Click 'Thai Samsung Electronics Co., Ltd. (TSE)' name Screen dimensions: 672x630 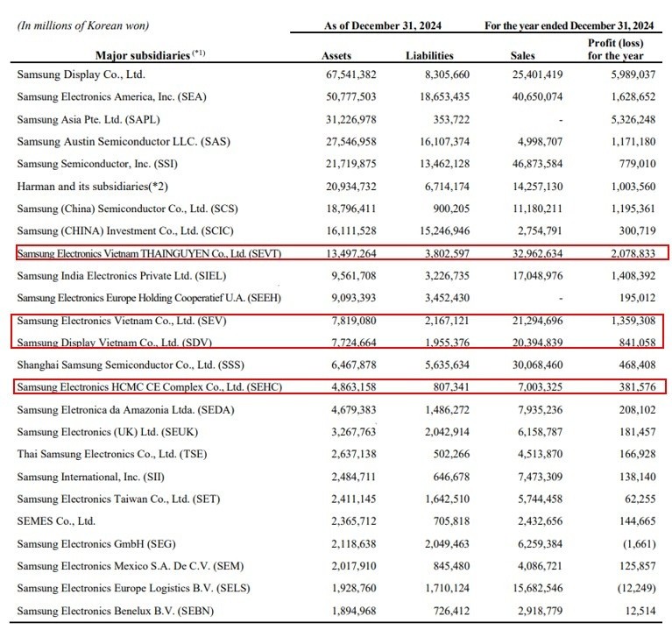coord(112,454)
